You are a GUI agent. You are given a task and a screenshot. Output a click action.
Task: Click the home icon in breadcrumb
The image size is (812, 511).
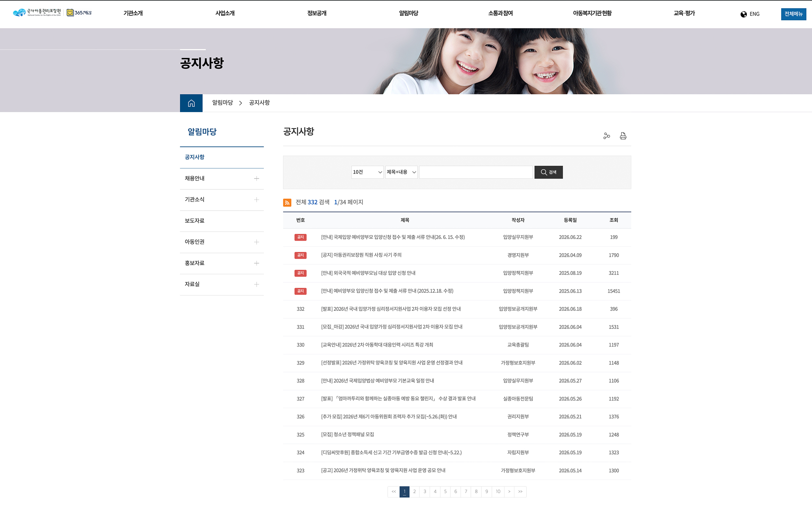pyautogui.click(x=191, y=103)
